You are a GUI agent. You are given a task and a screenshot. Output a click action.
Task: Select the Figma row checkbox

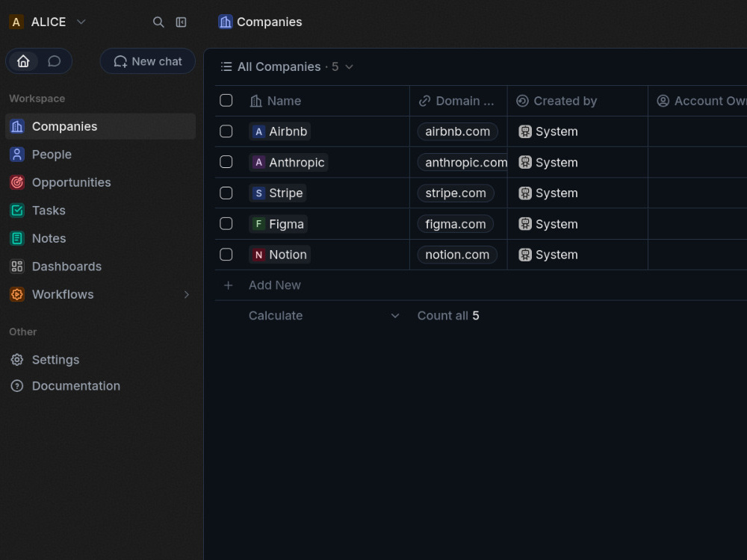click(226, 224)
